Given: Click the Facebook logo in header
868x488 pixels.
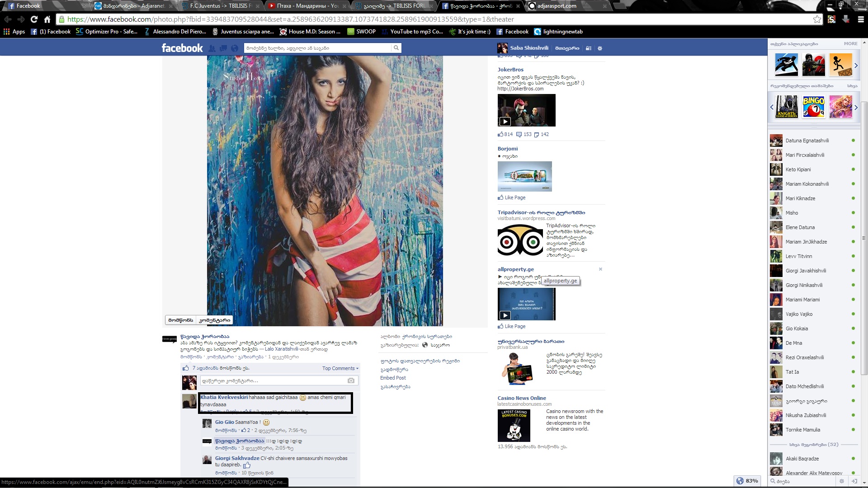Looking at the screenshot, I should coord(182,48).
